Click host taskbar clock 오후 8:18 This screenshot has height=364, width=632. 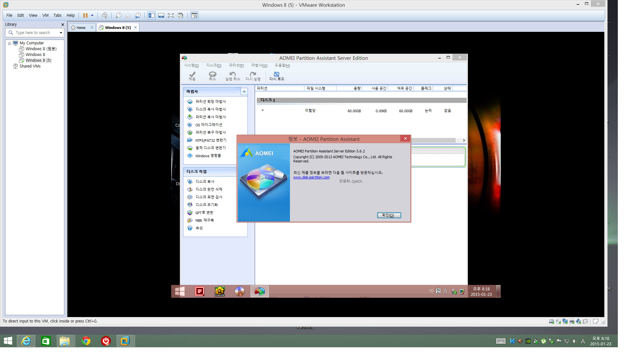click(600, 341)
